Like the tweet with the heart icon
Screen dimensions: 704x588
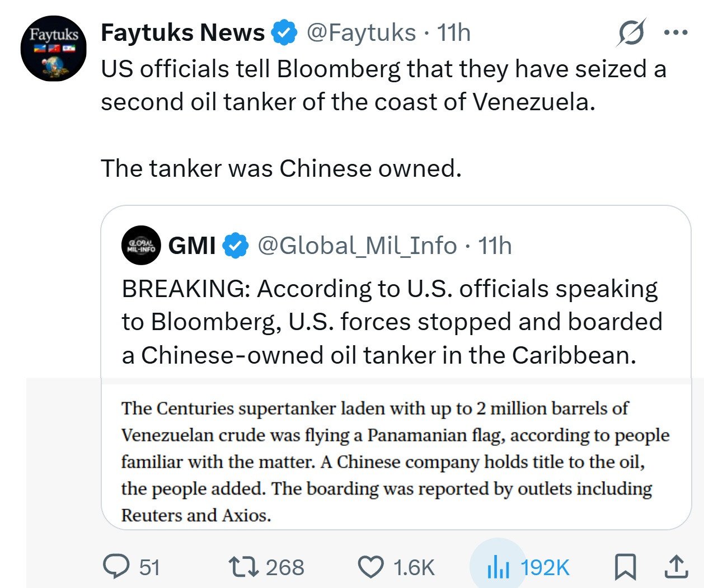pyautogui.click(x=370, y=566)
